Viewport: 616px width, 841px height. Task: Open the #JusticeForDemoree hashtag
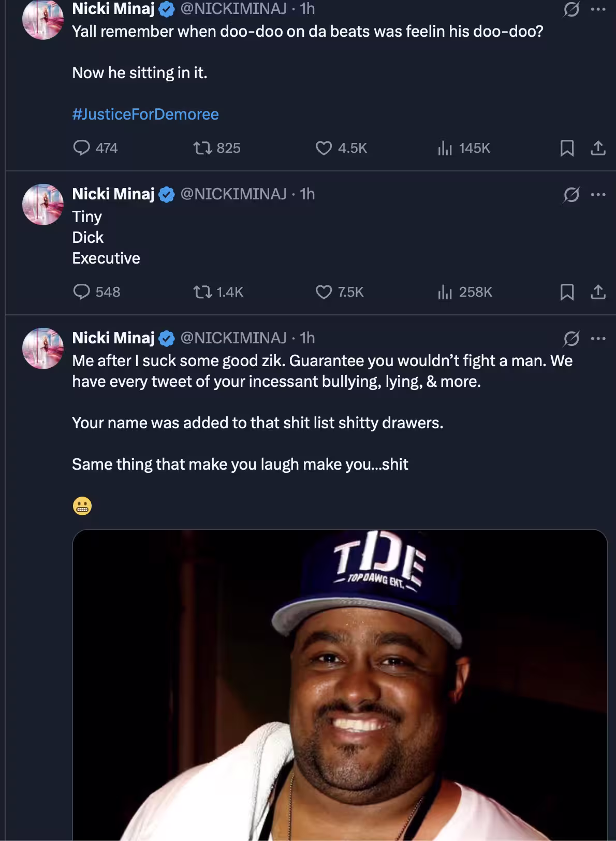(145, 114)
